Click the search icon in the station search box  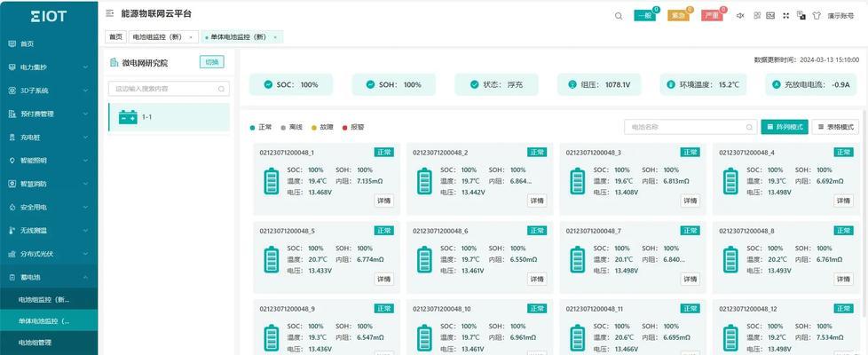coord(221,89)
